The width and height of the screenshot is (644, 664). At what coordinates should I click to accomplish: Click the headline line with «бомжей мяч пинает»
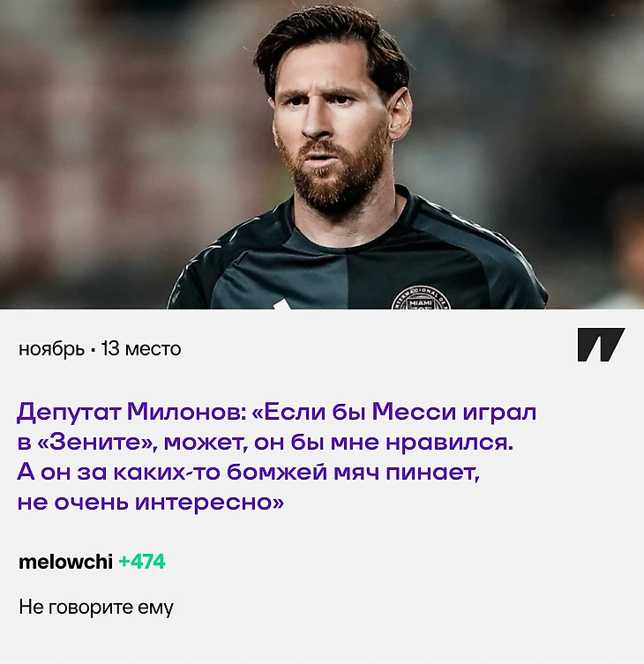click(x=248, y=472)
